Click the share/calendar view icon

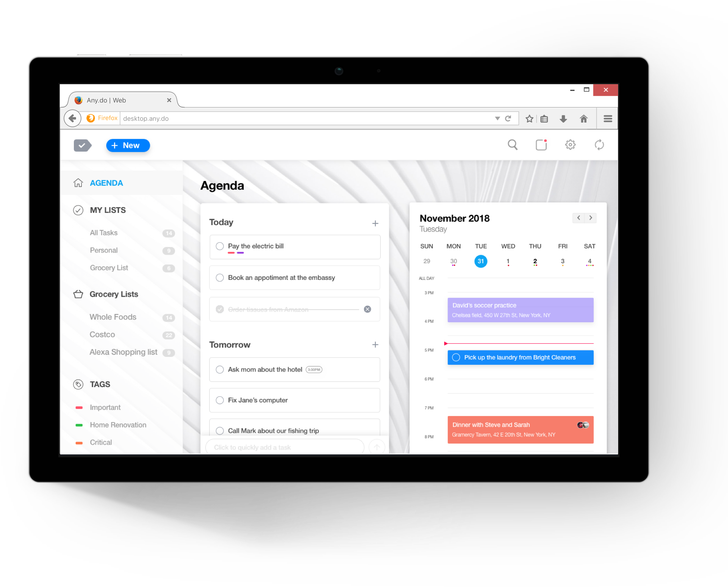click(541, 145)
